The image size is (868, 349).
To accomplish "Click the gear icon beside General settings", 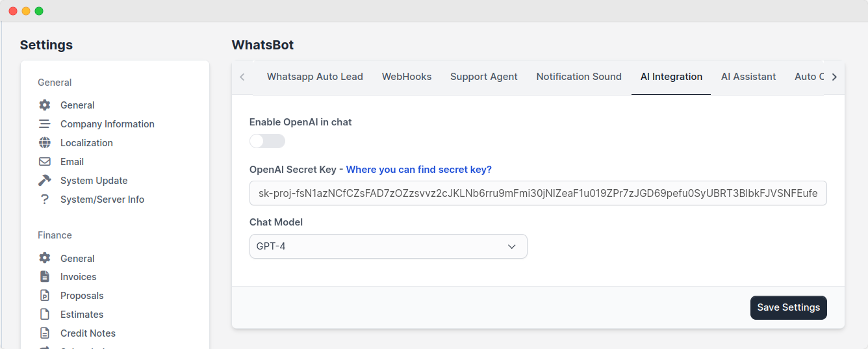I will [44, 105].
